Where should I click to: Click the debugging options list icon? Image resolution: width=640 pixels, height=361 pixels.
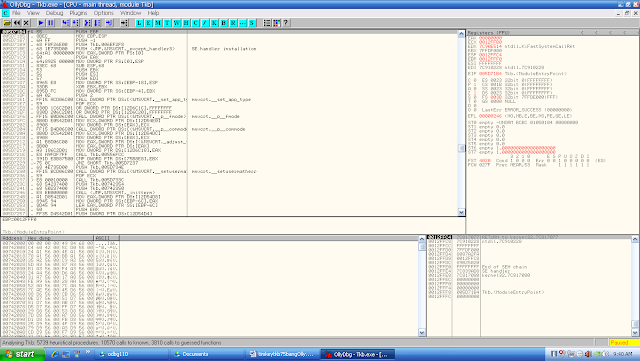tap(267, 23)
